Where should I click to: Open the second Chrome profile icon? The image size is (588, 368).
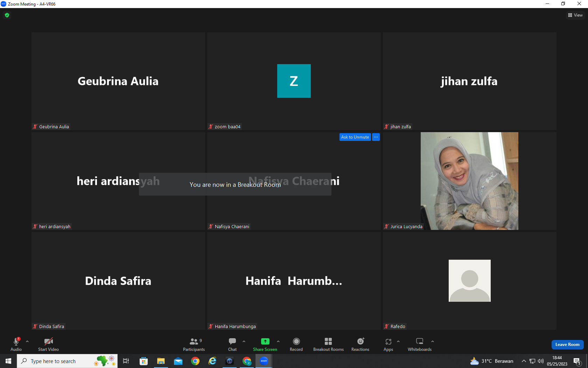click(247, 361)
